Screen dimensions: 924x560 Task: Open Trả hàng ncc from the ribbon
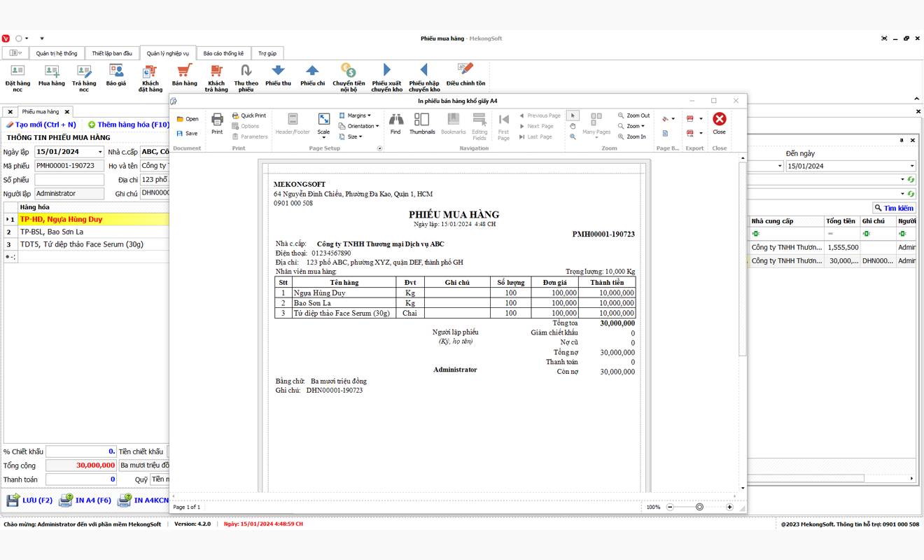pyautogui.click(x=84, y=77)
